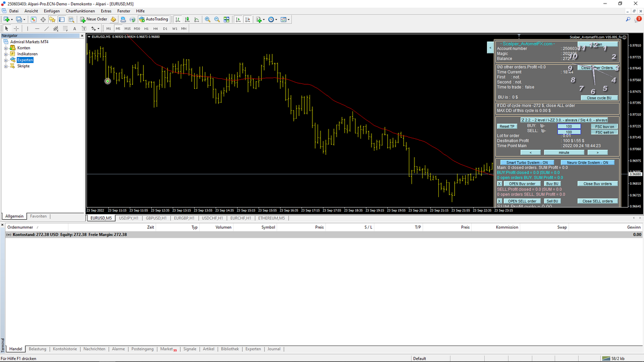Open MetaEditor via the book icon

tap(113, 19)
